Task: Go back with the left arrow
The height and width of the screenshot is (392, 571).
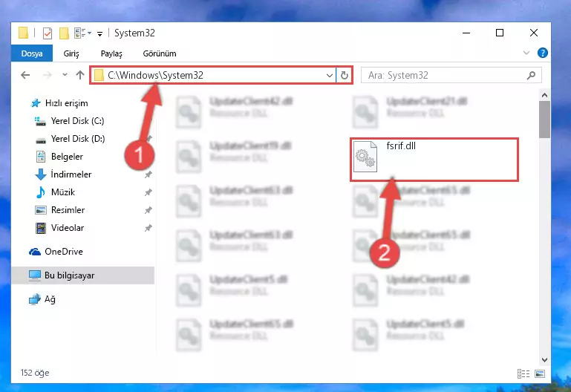Action: pyautogui.click(x=25, y=75)
